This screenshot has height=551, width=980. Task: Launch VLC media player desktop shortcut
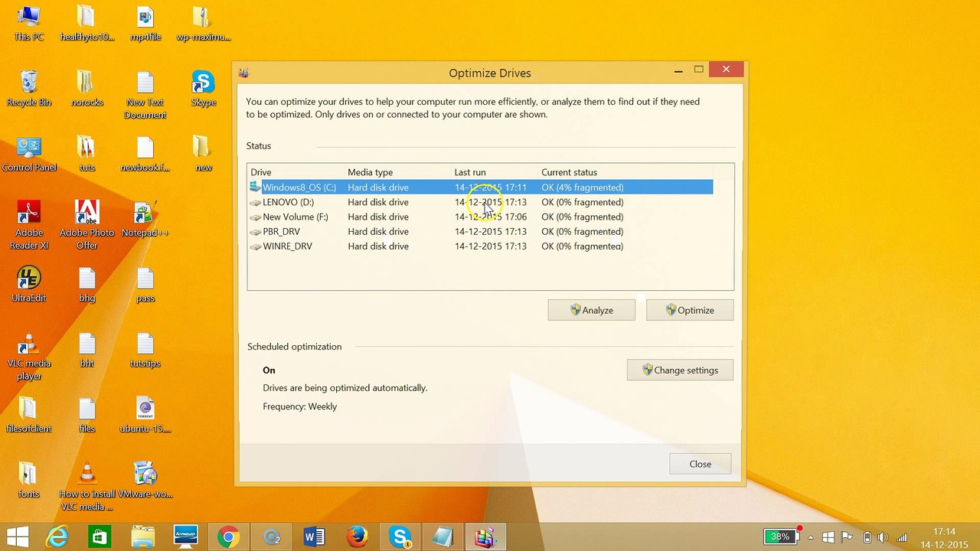click(28, 357)
